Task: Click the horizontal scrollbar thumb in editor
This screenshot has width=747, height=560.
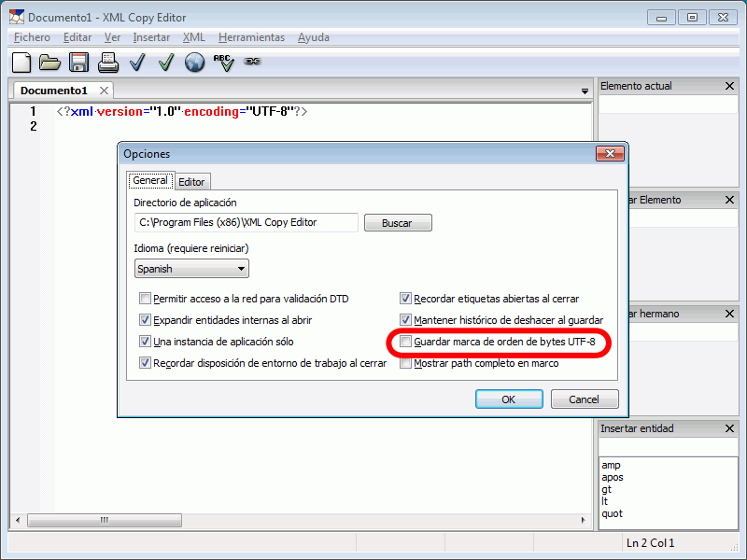Action: click(x=105, y=520)
